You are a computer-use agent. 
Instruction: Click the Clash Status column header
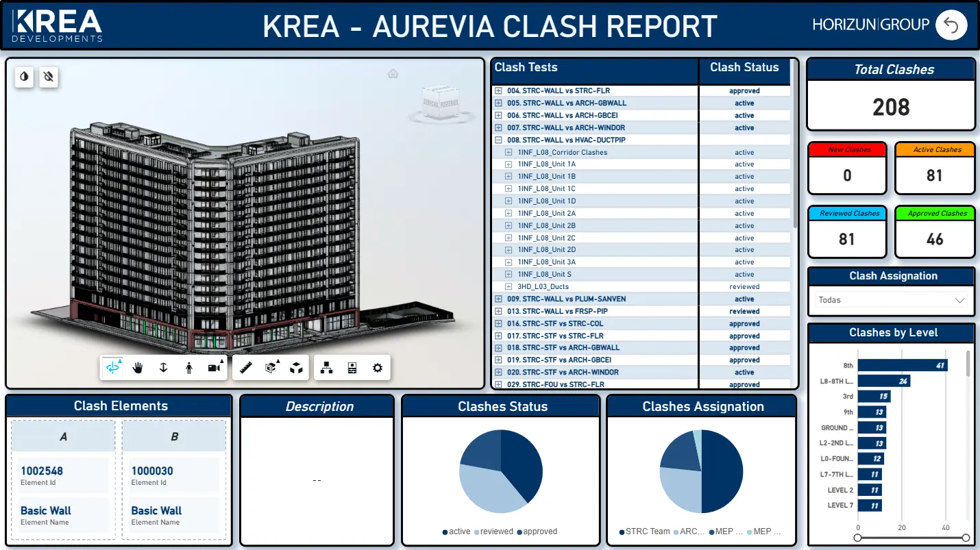coord(744,71)
